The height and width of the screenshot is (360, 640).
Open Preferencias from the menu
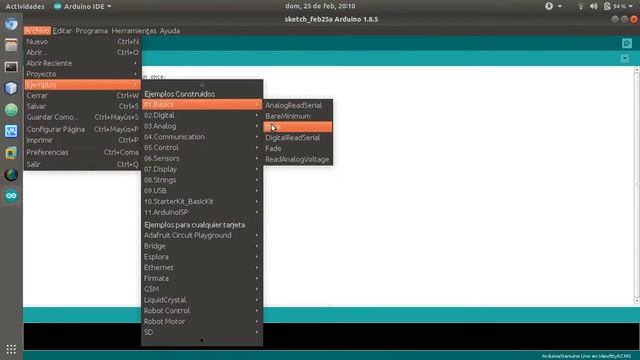[82, 152]
